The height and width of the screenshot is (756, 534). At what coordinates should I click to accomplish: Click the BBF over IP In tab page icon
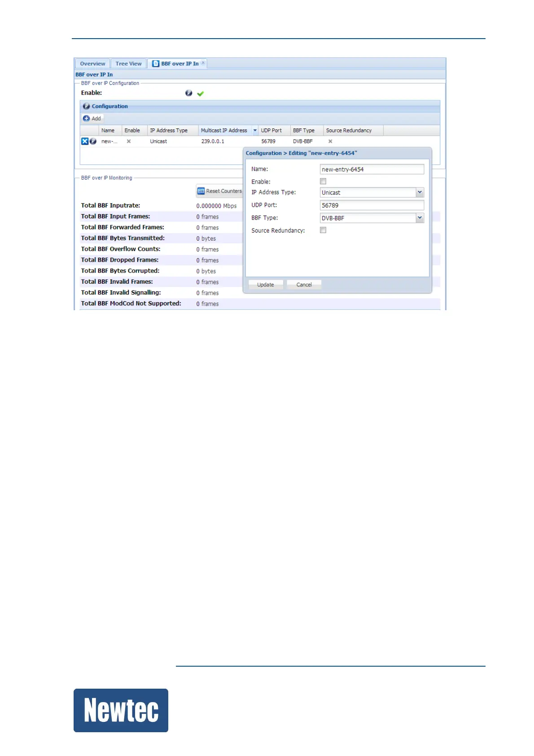pyautogui.click(x=156, y=64)
